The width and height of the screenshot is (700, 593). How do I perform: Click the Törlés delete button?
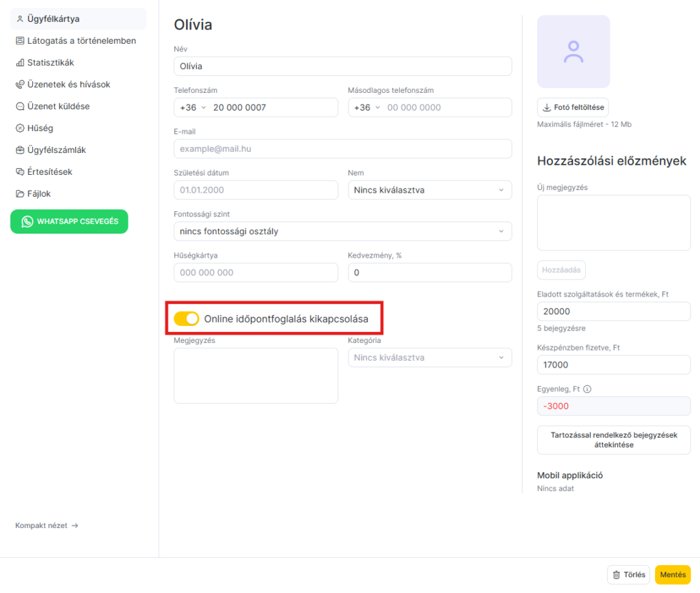coord(628,575)
